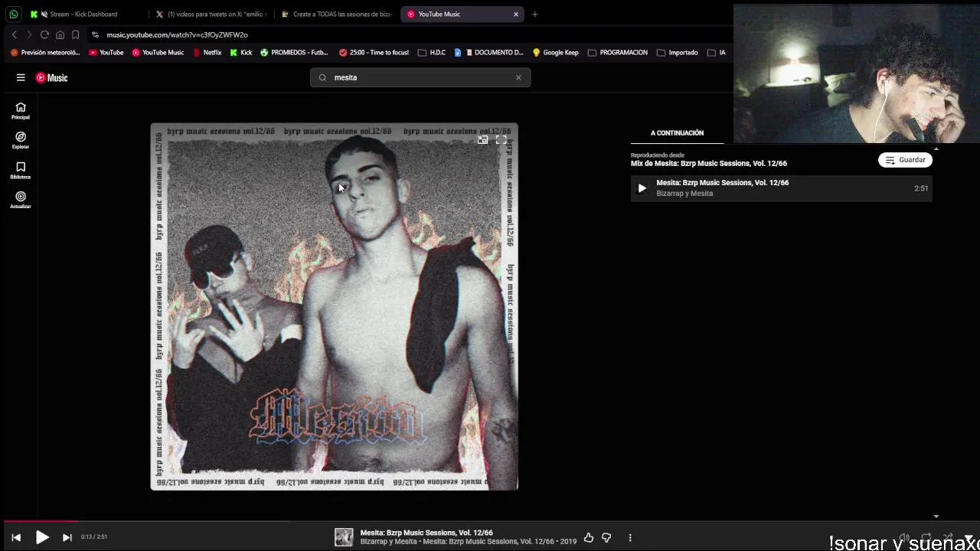Play the current song
The width and height of the screenshot is (980, 551).
pyautogui.click(x=42, y=537)
